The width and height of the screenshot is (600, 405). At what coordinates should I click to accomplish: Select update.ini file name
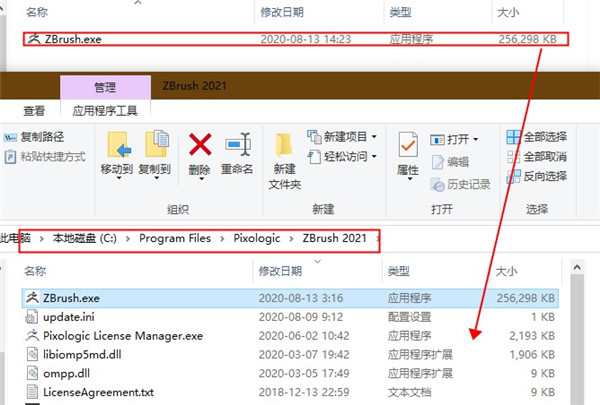(x=69, y=317)
